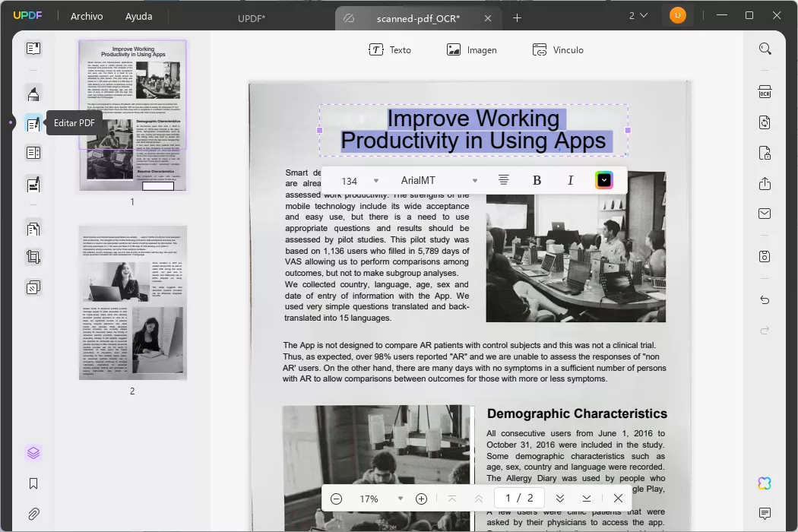Open the comments panel icon

point(765,513)
